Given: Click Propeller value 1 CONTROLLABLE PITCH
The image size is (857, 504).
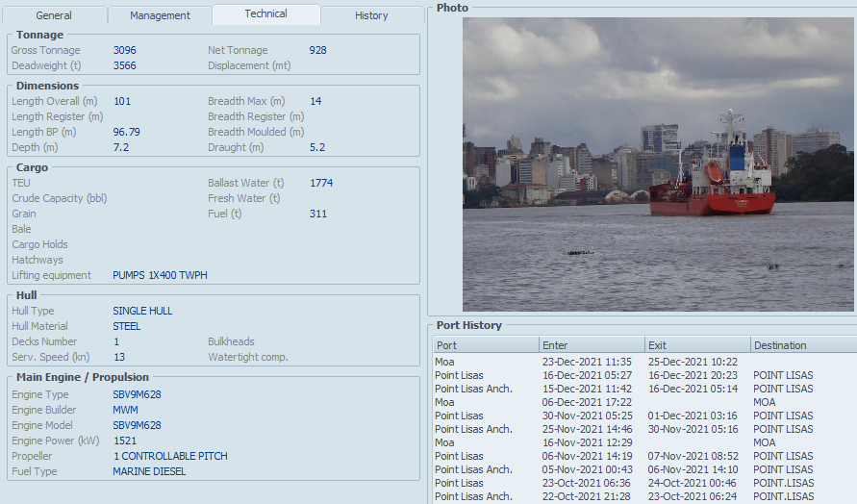Looking at the screenshot, I should pos(170,455).
